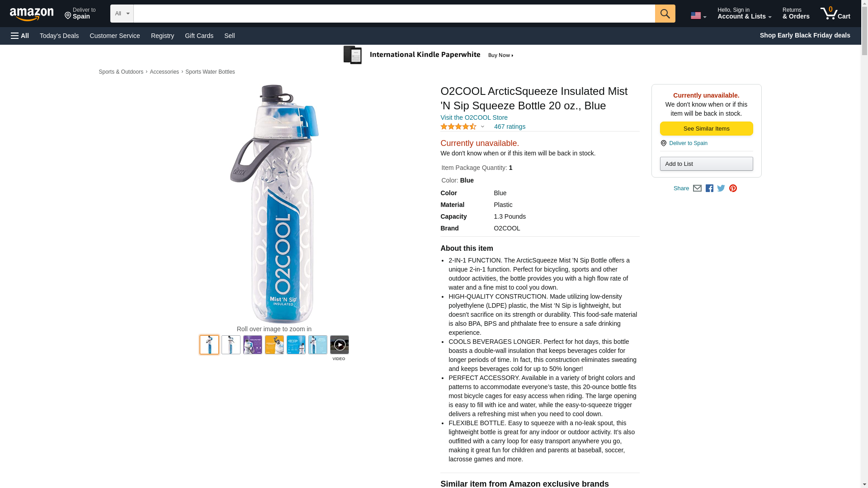Click the Amazon logo
Screen dimensions: 868x488
tap(32, 14)
